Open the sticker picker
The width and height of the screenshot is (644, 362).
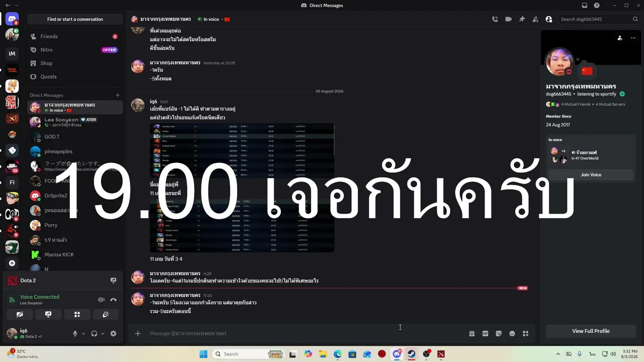tap(499, 333)
